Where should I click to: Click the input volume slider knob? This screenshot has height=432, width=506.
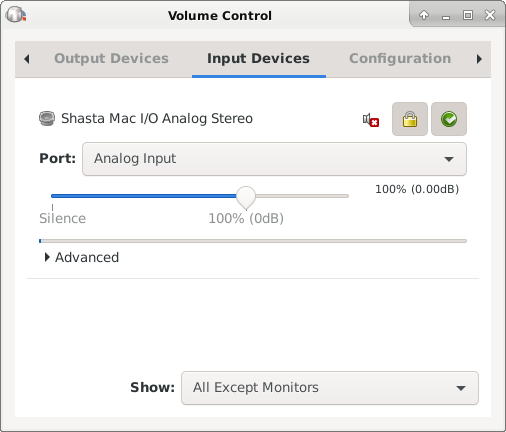(x=246, y=197)
